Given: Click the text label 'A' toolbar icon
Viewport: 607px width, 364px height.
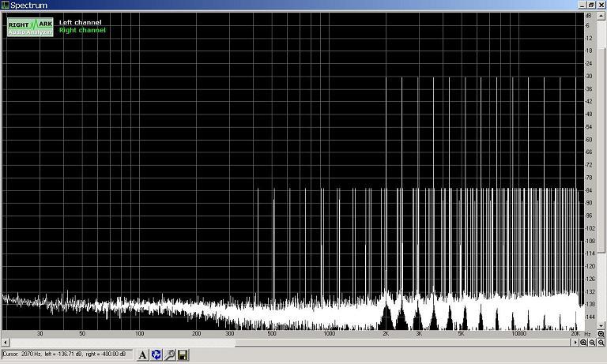Looking at the screenshot, I should [143, 356].
